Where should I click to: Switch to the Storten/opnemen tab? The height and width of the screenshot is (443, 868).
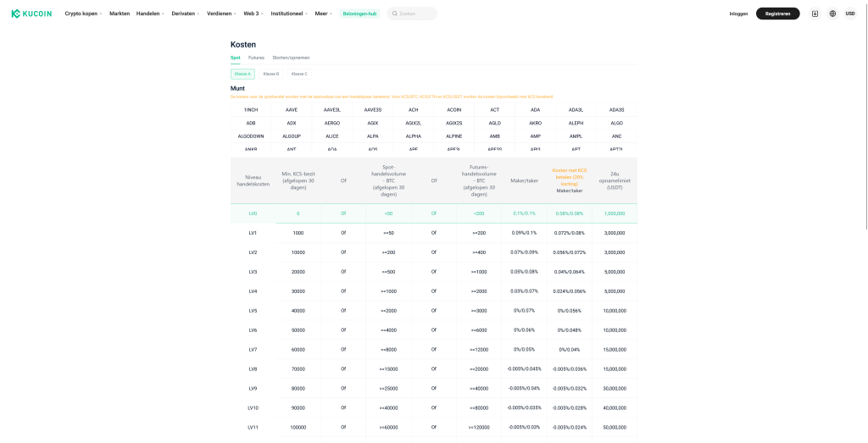coord(292,58)
